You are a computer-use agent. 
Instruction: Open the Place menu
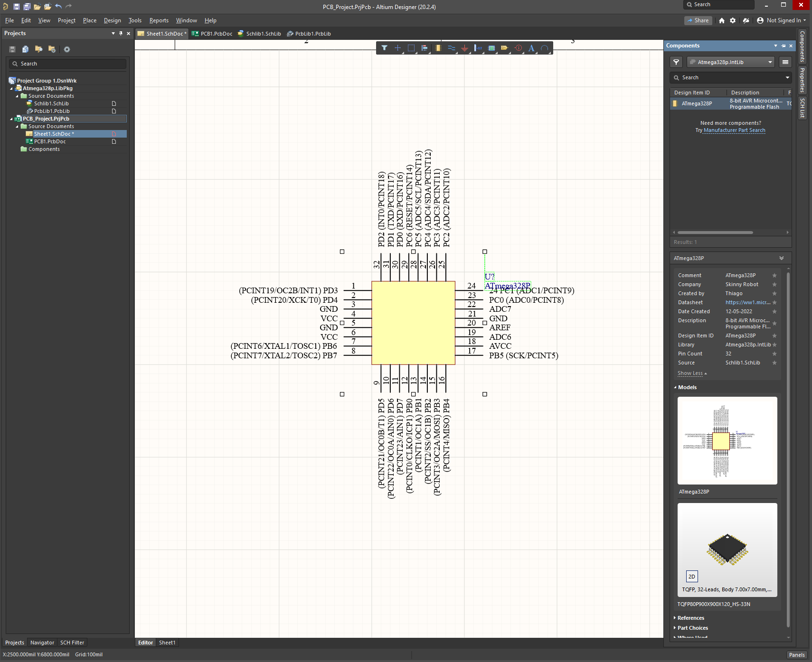click(x=89, y=20)
